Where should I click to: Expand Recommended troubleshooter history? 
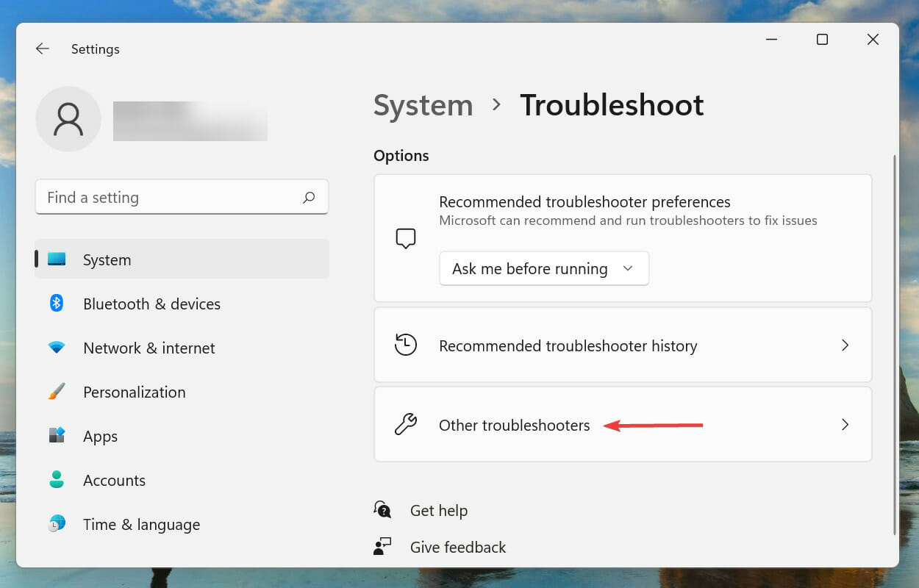(623, 345)
